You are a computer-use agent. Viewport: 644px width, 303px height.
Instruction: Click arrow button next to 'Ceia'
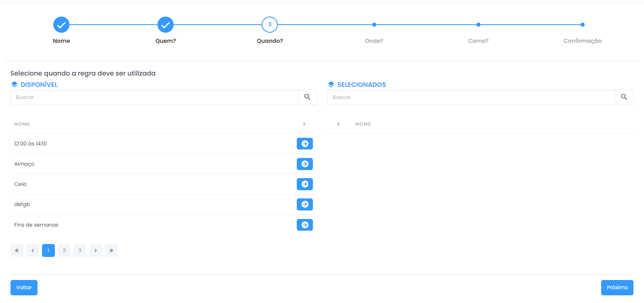[x=304, y=184]
